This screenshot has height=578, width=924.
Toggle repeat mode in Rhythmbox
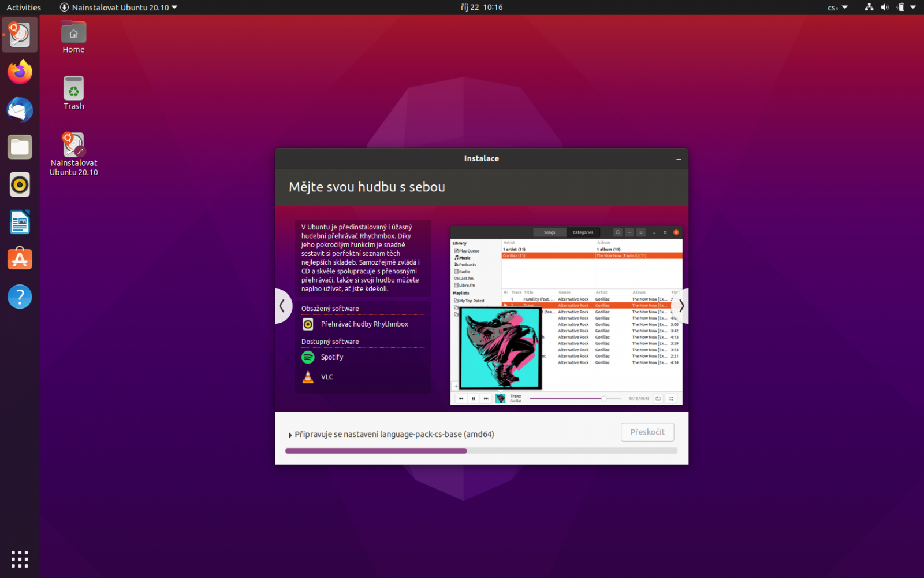click(x=658, y=398)
